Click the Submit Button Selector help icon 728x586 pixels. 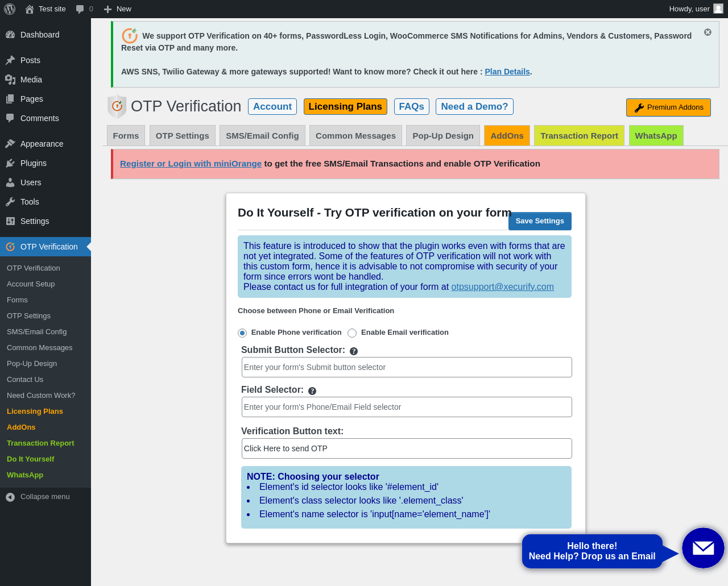pyautogui.click(x=354, y=351)
